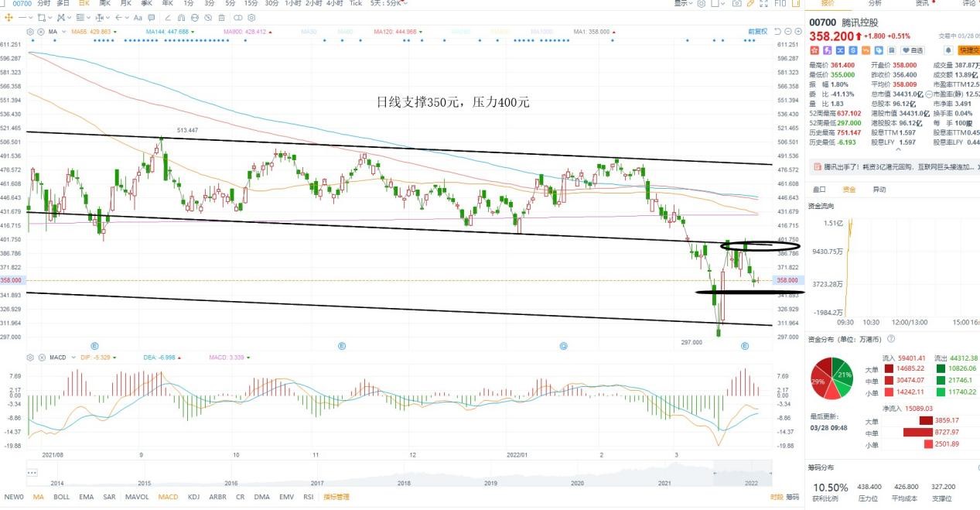
Task: Enable the pencil drawing mode
Action: click(750, 3)
